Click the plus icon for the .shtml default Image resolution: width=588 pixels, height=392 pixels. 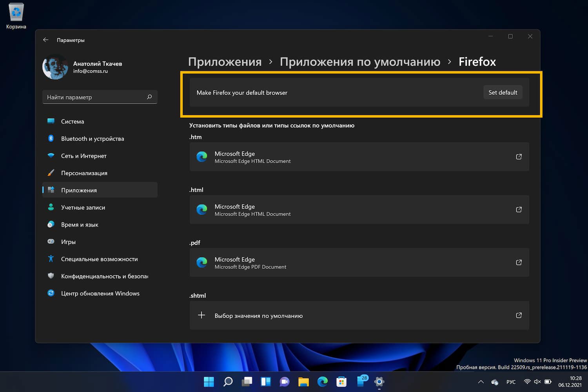pyautogui.click(x=201, y=315)
